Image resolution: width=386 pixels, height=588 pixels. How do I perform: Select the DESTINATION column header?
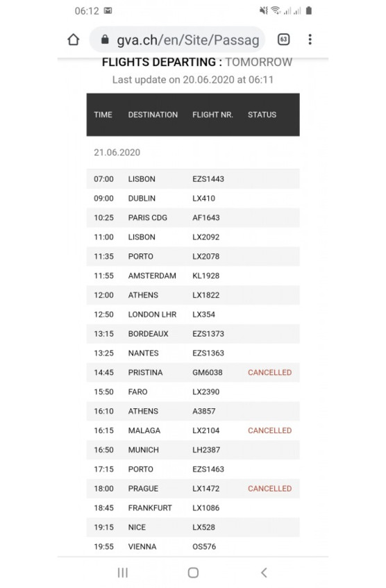(x=153, y=115)
